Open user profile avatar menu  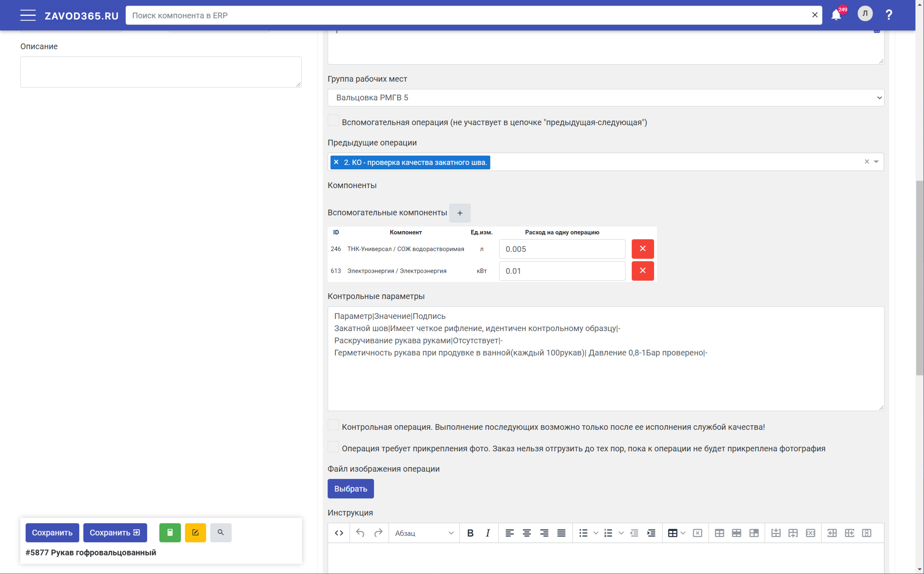pyautogui.click(x=865, y=14)
